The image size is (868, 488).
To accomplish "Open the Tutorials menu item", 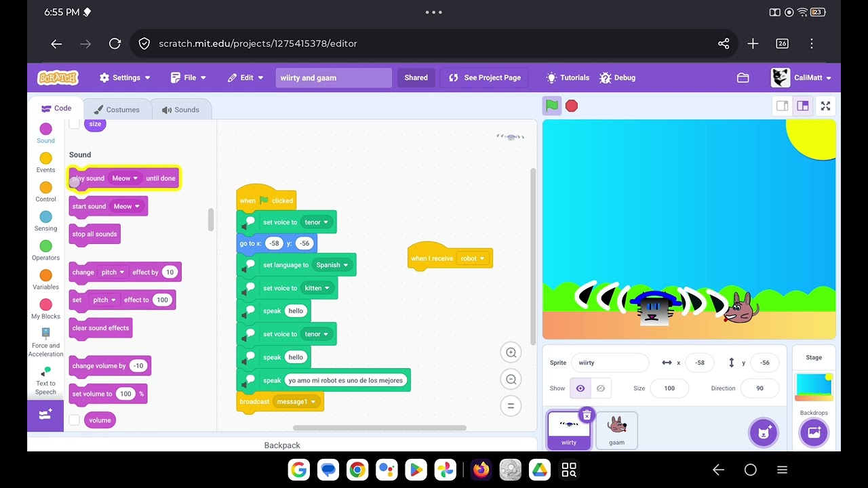I will 568,78.
